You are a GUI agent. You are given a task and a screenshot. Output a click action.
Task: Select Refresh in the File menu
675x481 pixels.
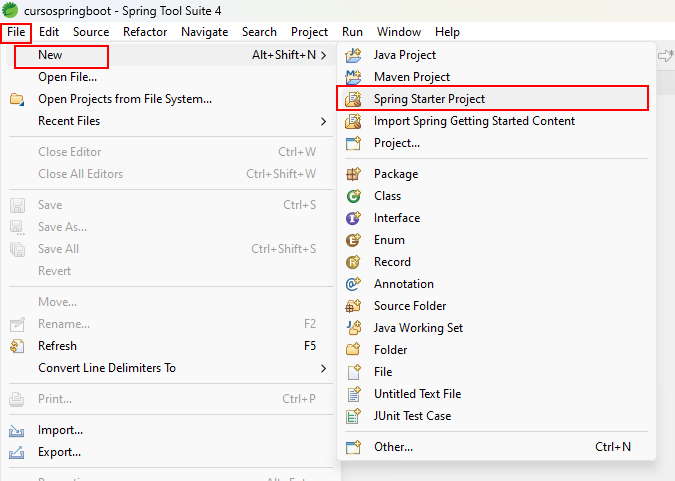[x=170, y=346]
